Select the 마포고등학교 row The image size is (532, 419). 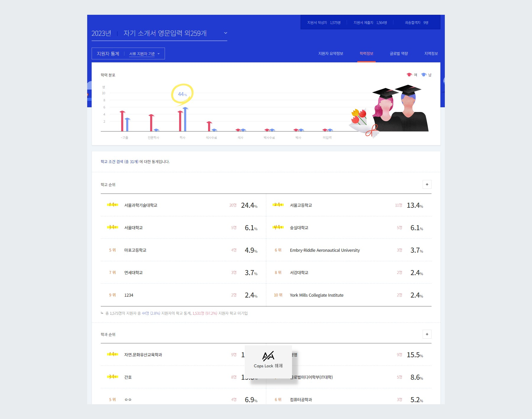(x=183, y=250)
